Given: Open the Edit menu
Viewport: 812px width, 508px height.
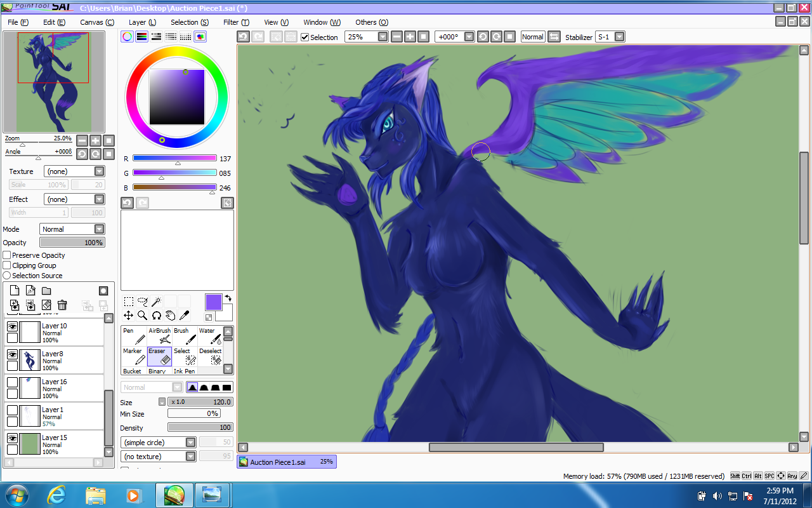Looking at the screenshot, I should 54,22.
